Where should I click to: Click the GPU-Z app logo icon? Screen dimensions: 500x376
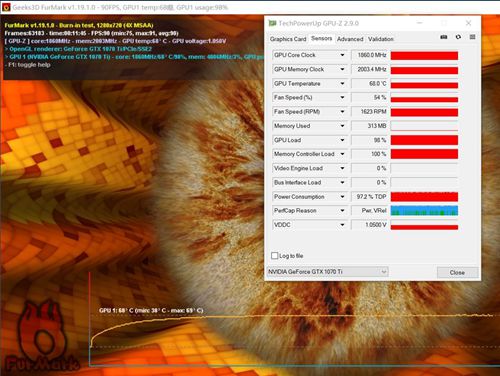(272, 23)
